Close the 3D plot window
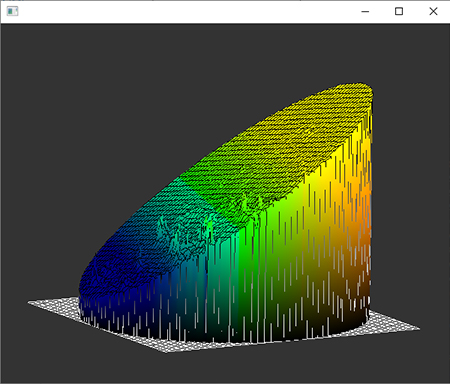The image size is (450, 384). [x=433, y=11]
